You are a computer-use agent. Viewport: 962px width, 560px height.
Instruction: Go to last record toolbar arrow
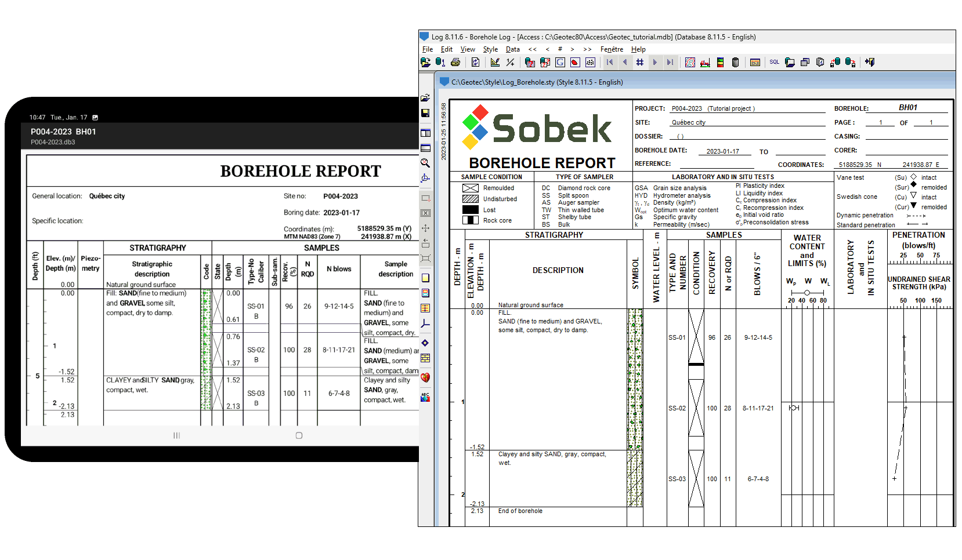(x=670, y=62)
